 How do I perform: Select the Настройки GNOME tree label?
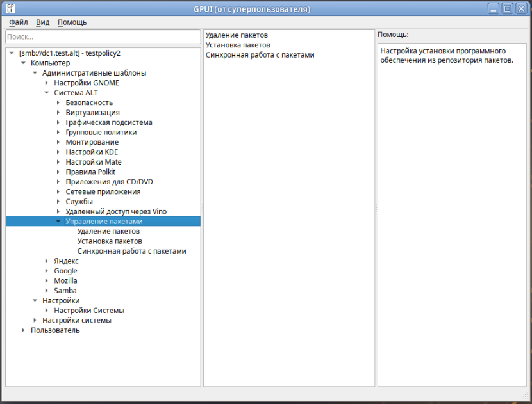pos(87,83)
